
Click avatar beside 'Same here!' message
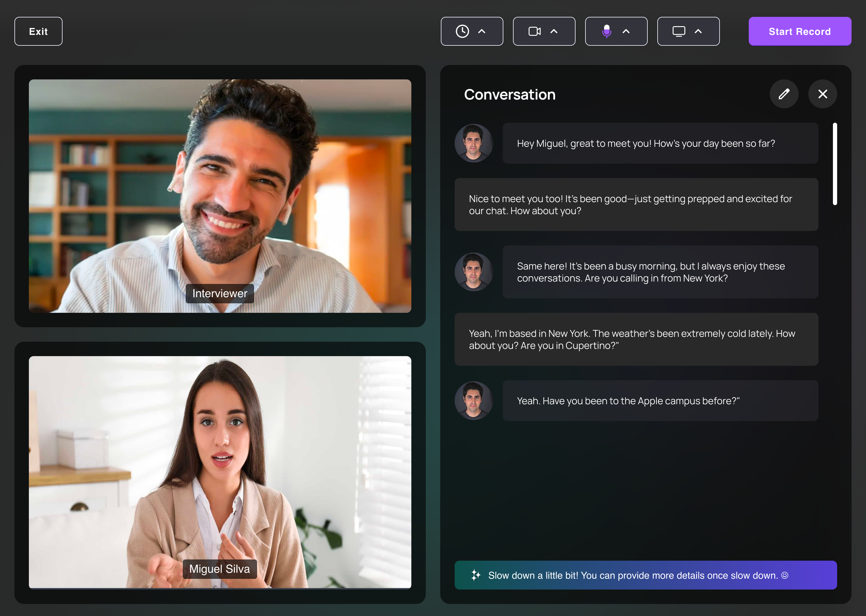pyautogui.click(x=474, y=272)
